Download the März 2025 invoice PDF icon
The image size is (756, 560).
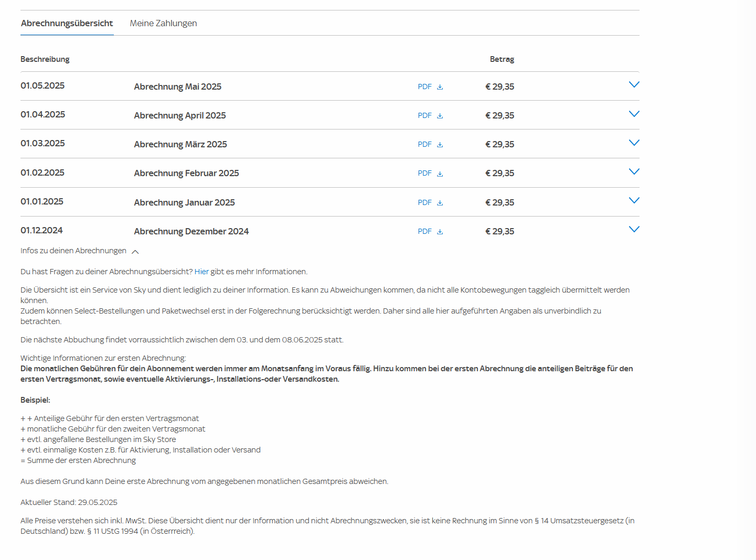(x=440, y=145)
